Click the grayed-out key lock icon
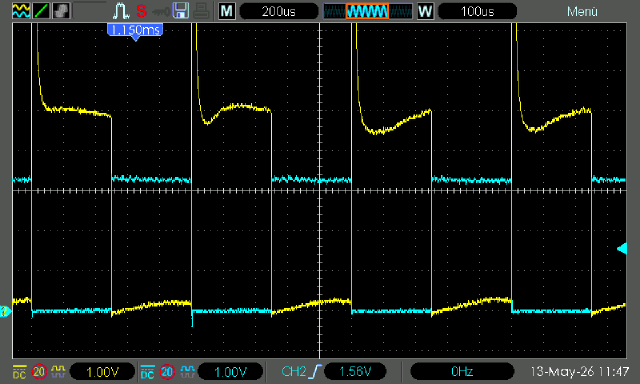The image size is (640, 384). (160, 12)
